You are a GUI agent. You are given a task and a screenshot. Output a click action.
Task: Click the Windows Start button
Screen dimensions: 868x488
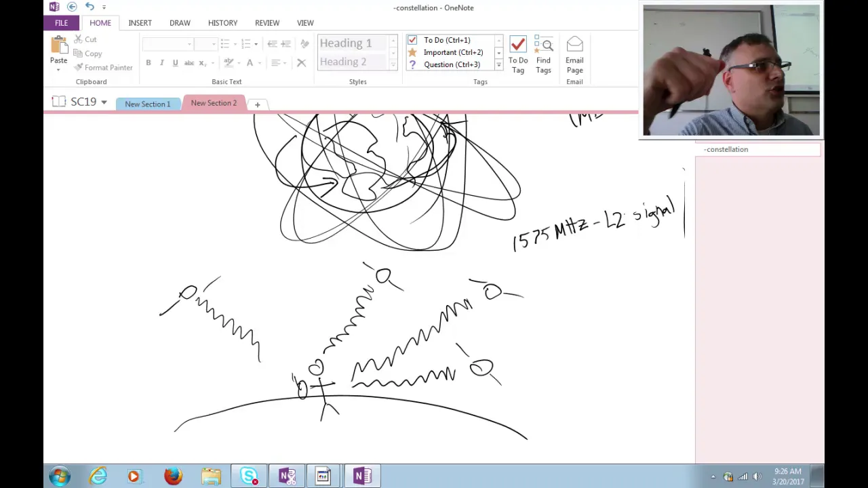click(x=59, y=476)
